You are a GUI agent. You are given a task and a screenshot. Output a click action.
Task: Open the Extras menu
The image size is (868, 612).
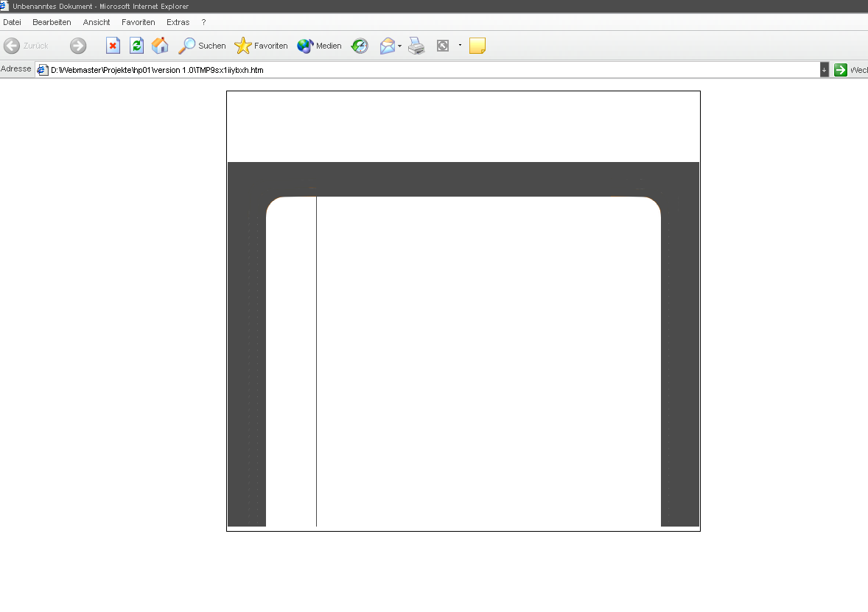click(178, 22)
